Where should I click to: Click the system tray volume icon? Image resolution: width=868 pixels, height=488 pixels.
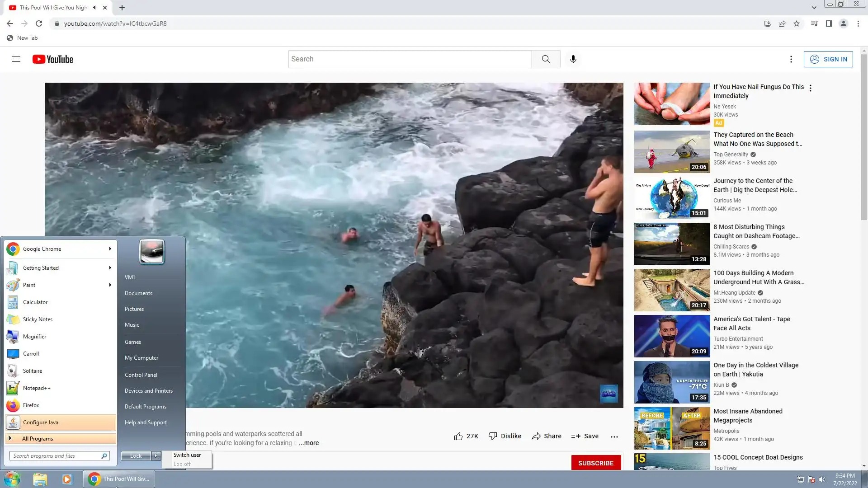(822, 479)
